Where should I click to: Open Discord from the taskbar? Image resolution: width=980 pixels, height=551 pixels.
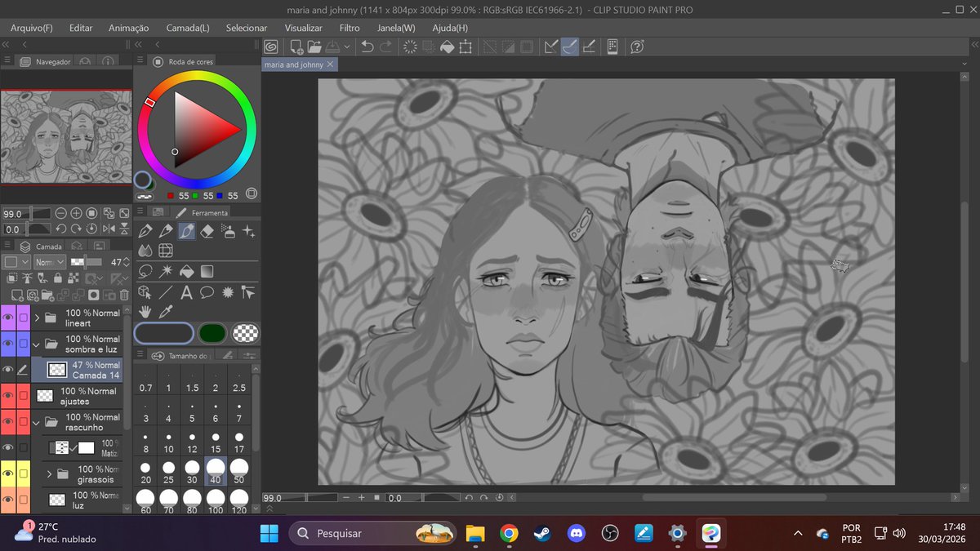point(577,533)
